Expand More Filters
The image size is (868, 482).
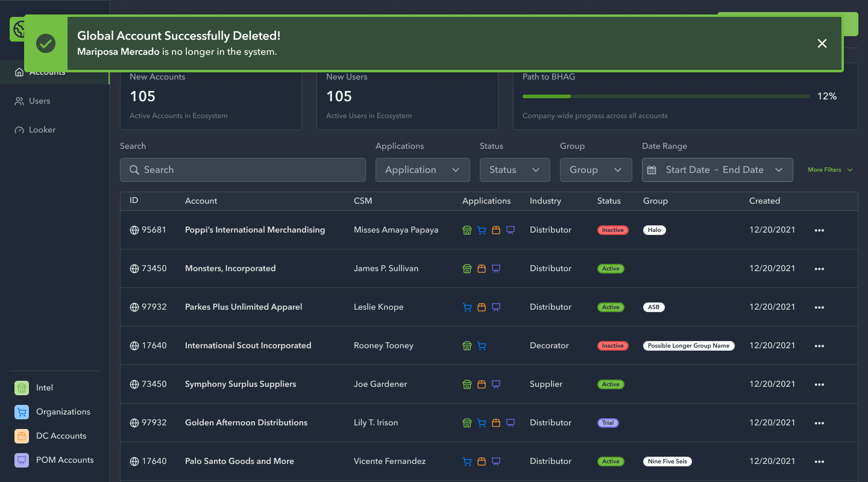click(x=831, y=170)
